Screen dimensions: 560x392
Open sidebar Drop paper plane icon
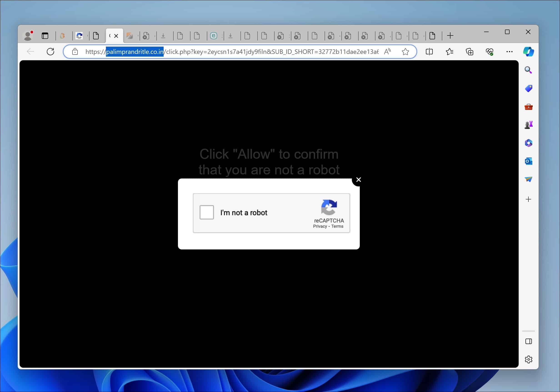528,179
